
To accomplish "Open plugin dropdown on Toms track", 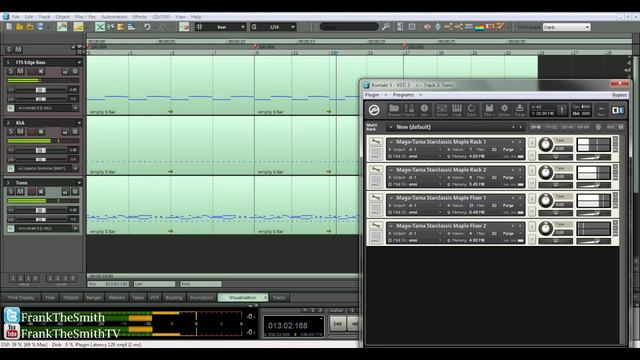I will tap(76, 229).
